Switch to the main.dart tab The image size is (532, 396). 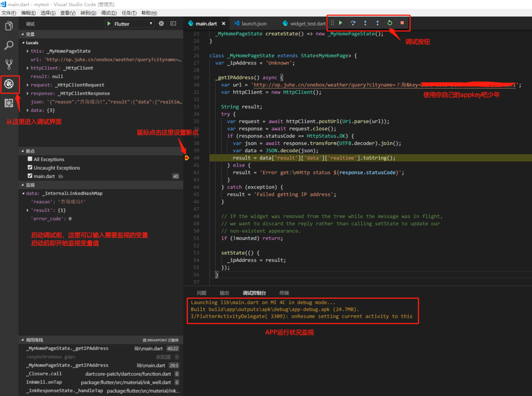click(206, 24)
